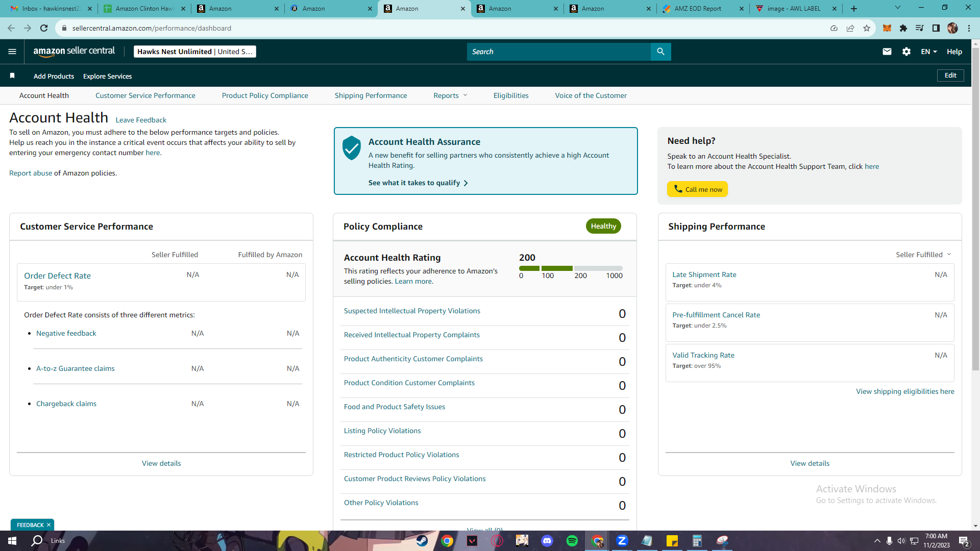The height and width of the screenshot is (551, 980).
Task: Click the bookmark flag icon
Action: coord(12,76)
